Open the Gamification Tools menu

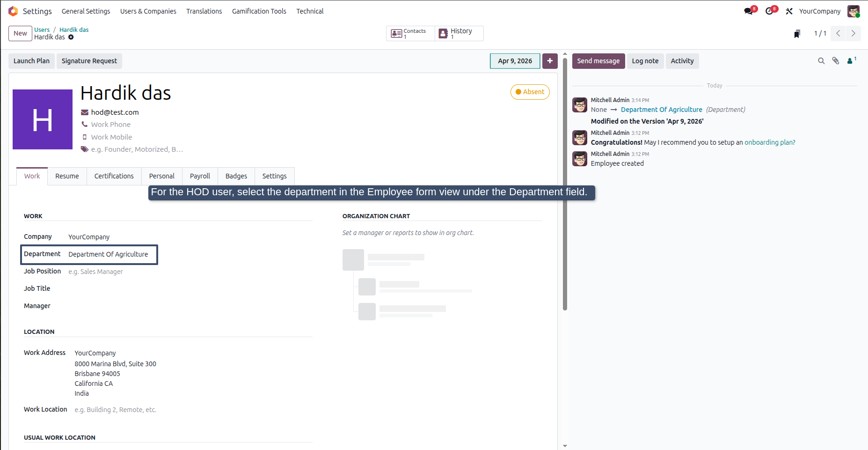tap(259, 11)
